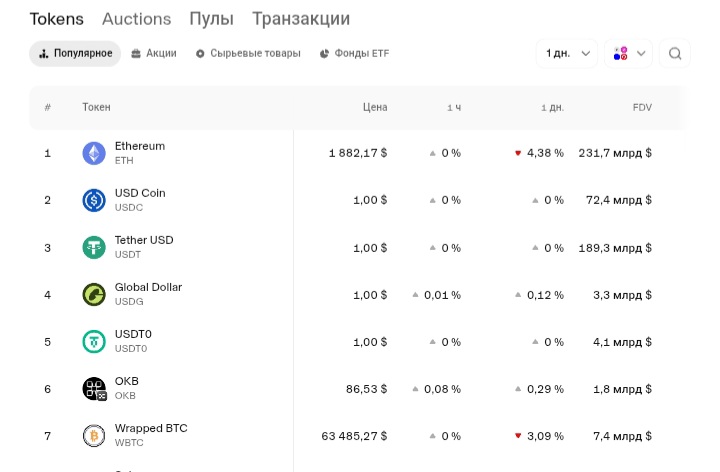Select the Фонды ETF filter
Image resolution: width=720 pixels, height=472 pixels.
click(354, 54)
